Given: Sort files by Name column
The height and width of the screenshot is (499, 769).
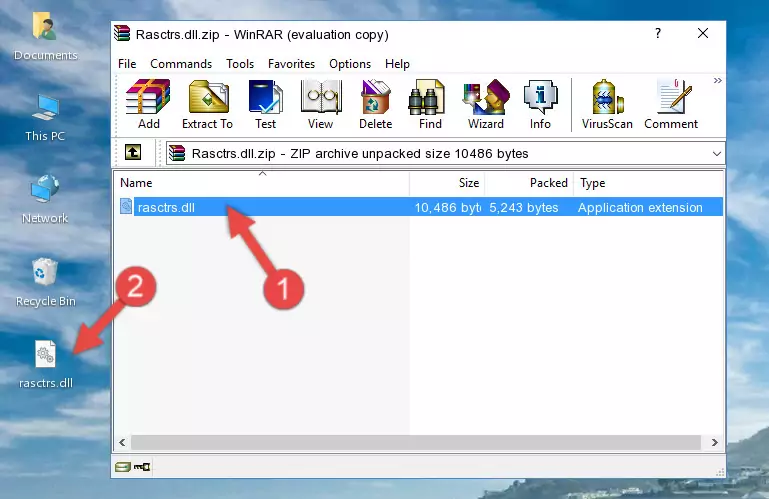Looking at the screenshot, I should tap(262, 183).
